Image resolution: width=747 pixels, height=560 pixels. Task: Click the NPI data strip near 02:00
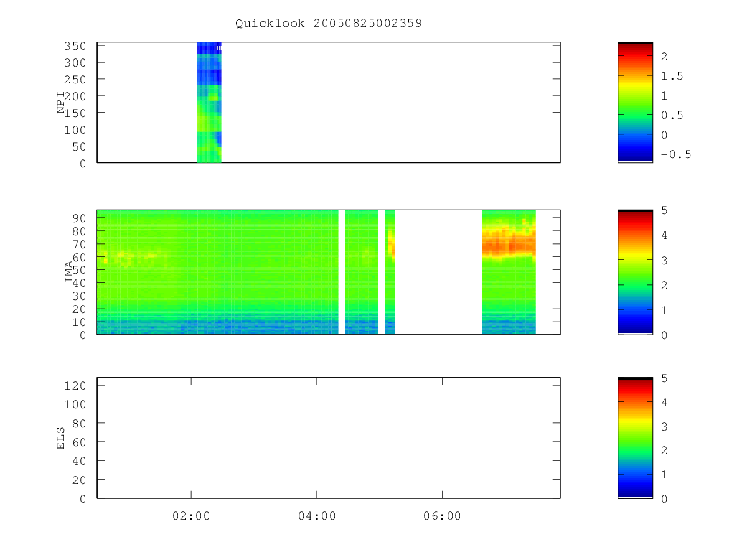pos(209,103)
